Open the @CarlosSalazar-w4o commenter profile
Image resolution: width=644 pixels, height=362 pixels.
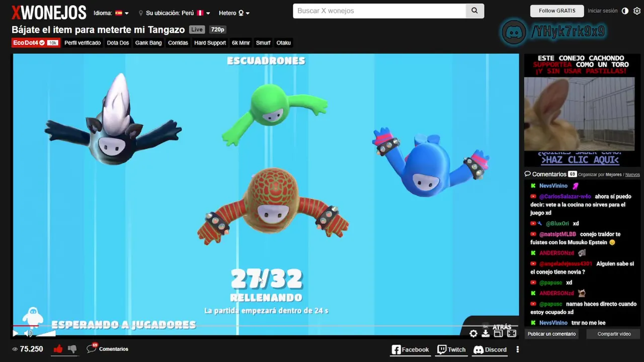click(x=565, y=197)
